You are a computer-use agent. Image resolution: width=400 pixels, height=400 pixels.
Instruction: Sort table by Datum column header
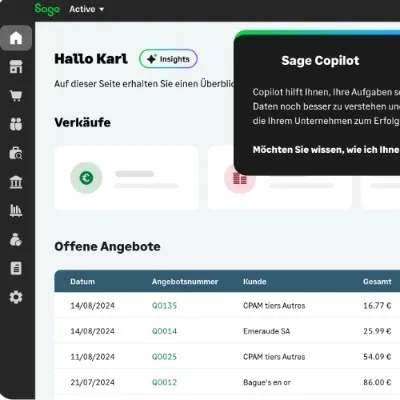pos(83,282)
